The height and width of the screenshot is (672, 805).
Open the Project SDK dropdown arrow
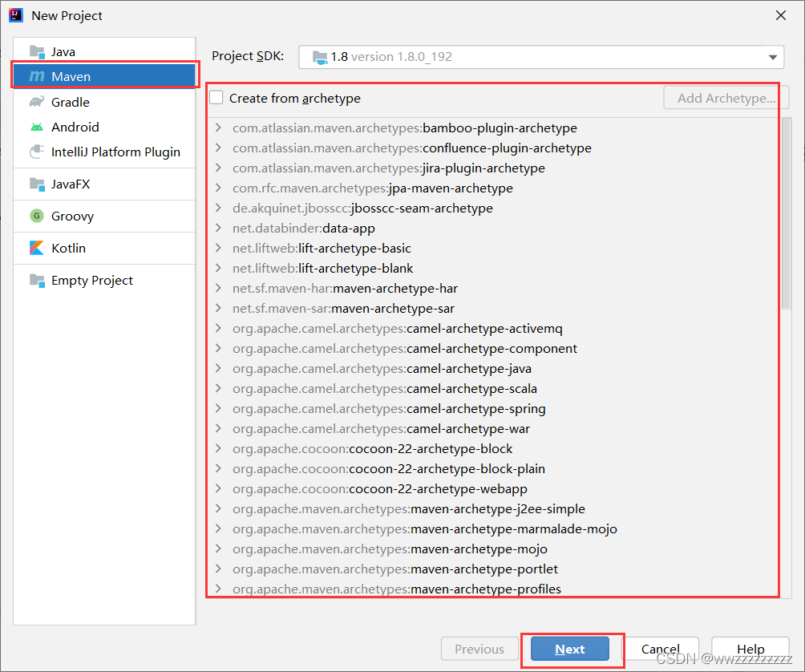pos(772,57)
